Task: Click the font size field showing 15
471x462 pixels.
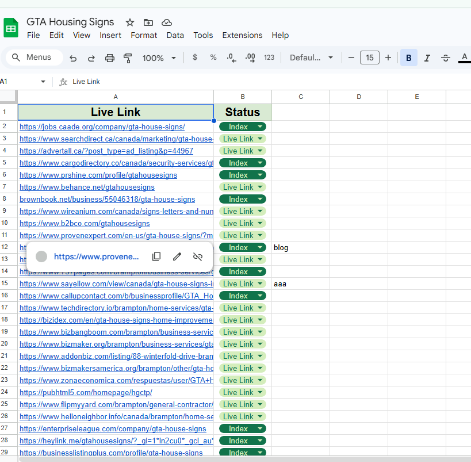Action: [370, 58]
